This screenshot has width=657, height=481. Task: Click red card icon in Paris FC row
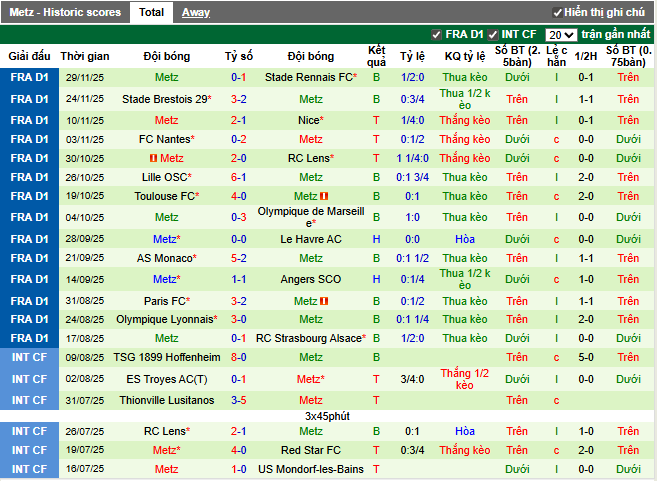(327, 301)
